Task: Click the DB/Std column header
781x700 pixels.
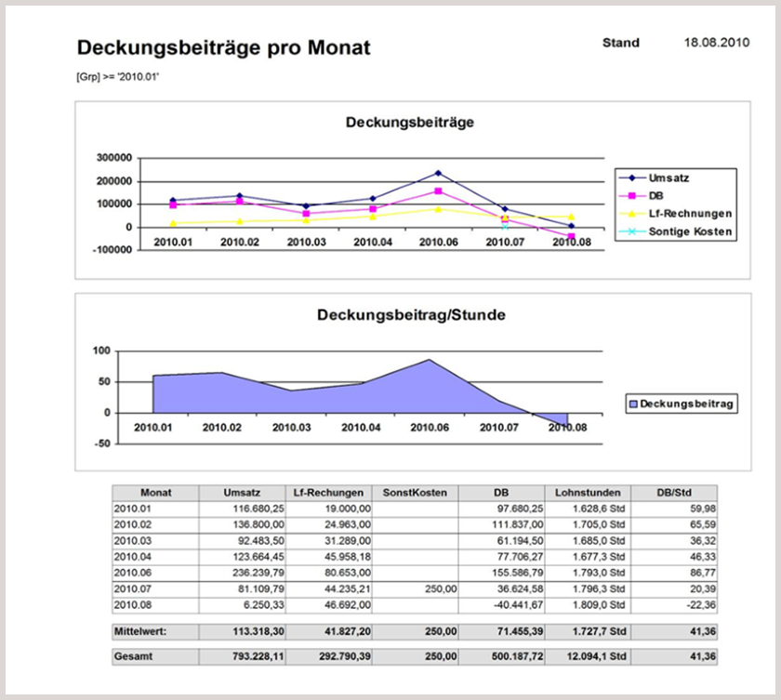Action: [x=673, y=493]
